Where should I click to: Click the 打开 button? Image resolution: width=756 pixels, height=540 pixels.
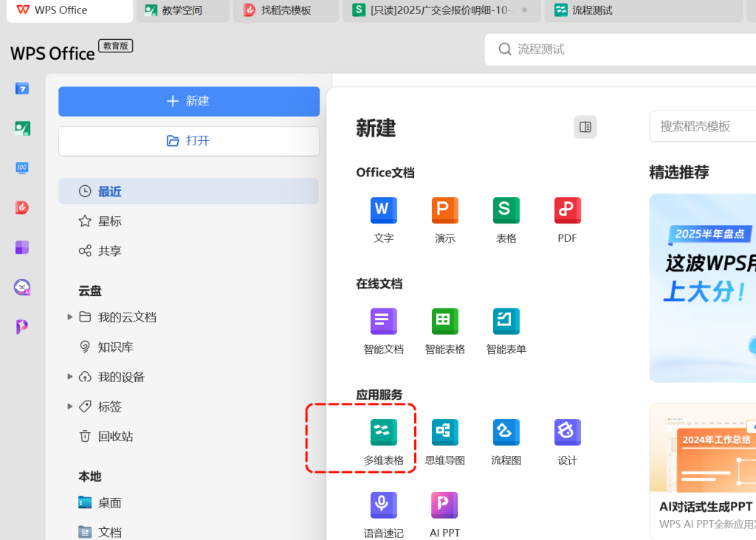pos(188,141)
